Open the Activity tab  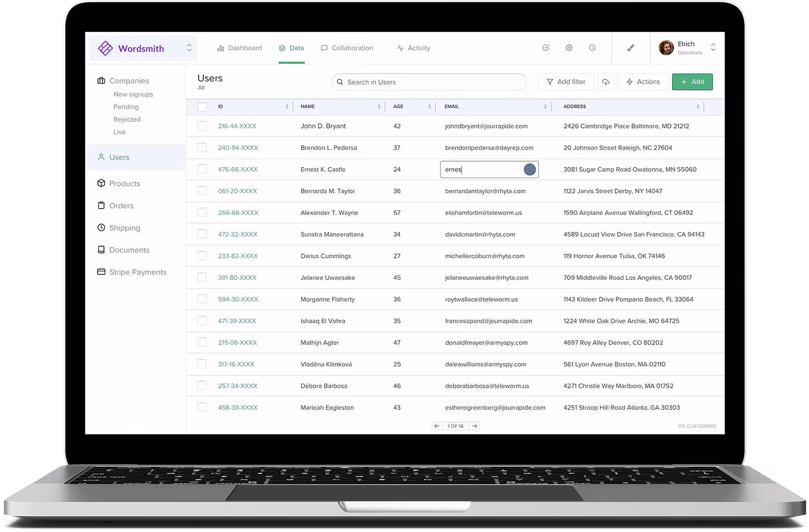(414, 48)
